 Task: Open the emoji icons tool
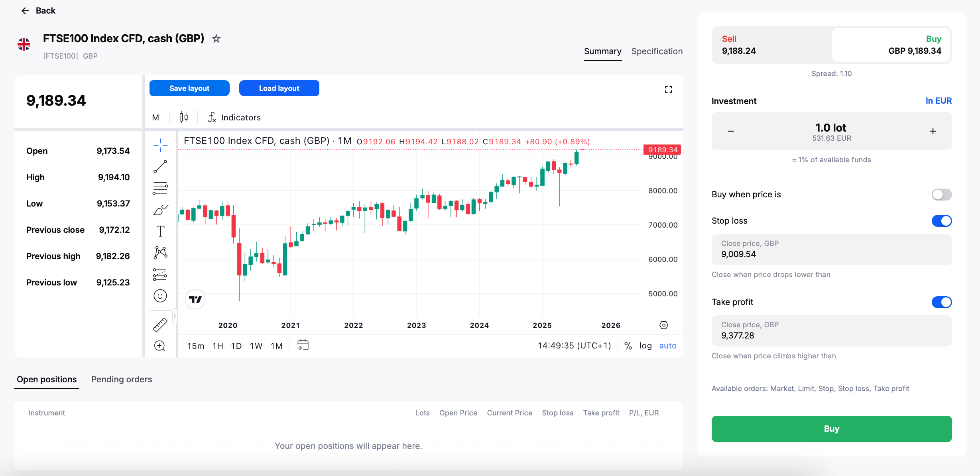click(x=160, y=296)
